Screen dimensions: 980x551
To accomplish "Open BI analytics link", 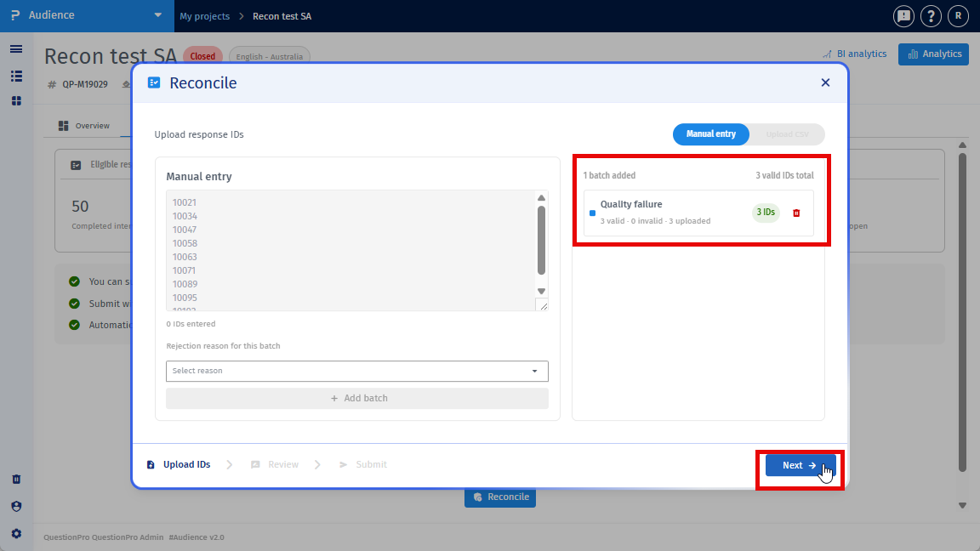I will 854,54.
